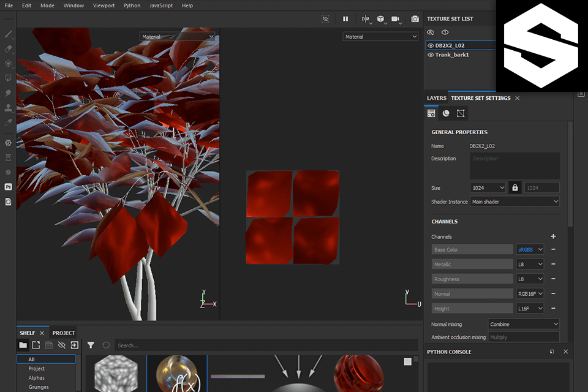Image resolution: width=588 pixels, height=392 pixels.
Task: Switch to the PROJECT tab
Action: click(64, 333)
